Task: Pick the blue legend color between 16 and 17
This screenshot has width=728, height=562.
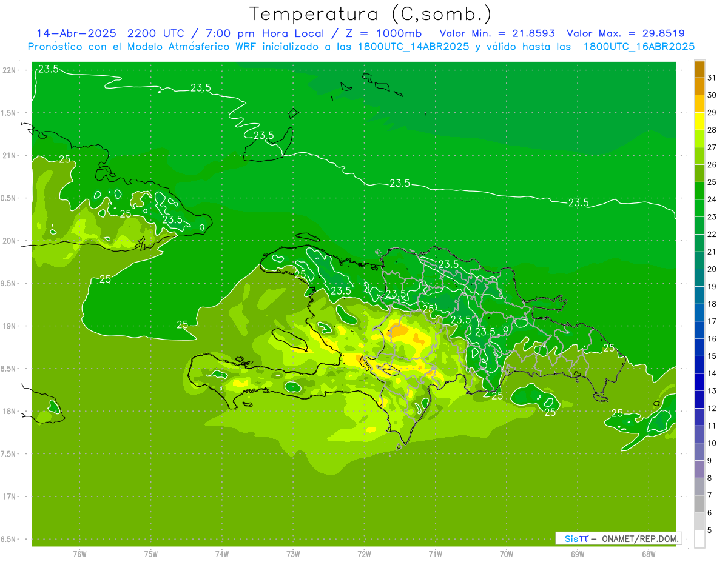Action: tap(699, 330)
